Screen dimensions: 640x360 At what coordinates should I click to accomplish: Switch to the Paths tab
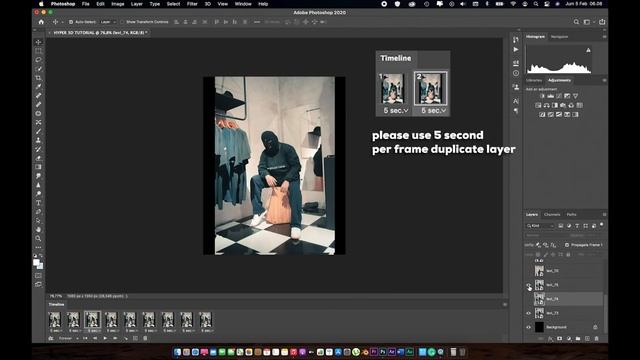pyautogui.click(x=571, y=214)
